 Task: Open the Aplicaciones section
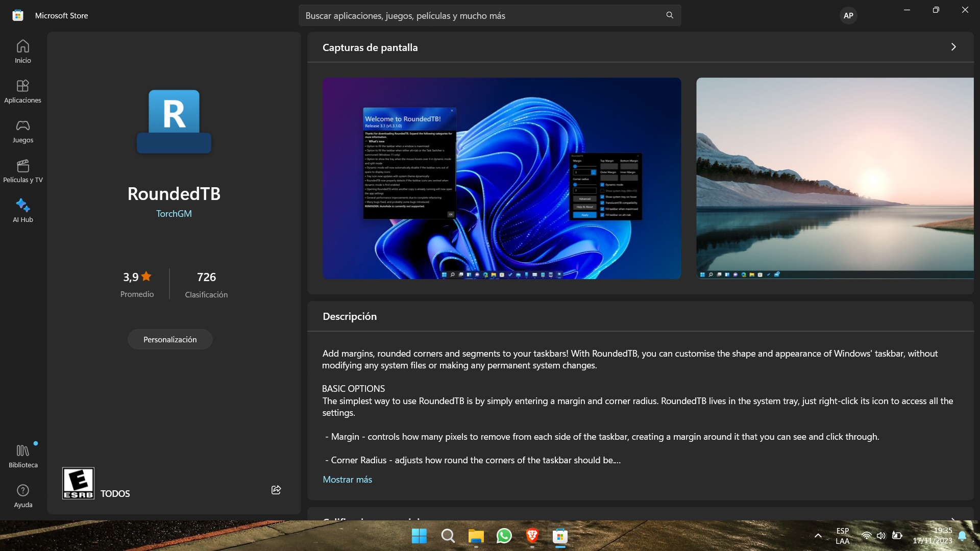[22, 91]
